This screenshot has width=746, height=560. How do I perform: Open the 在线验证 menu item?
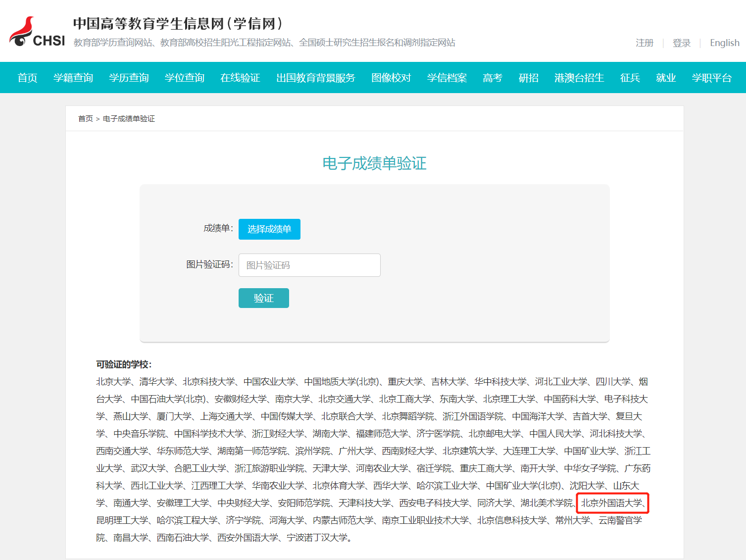click(240, 78)
